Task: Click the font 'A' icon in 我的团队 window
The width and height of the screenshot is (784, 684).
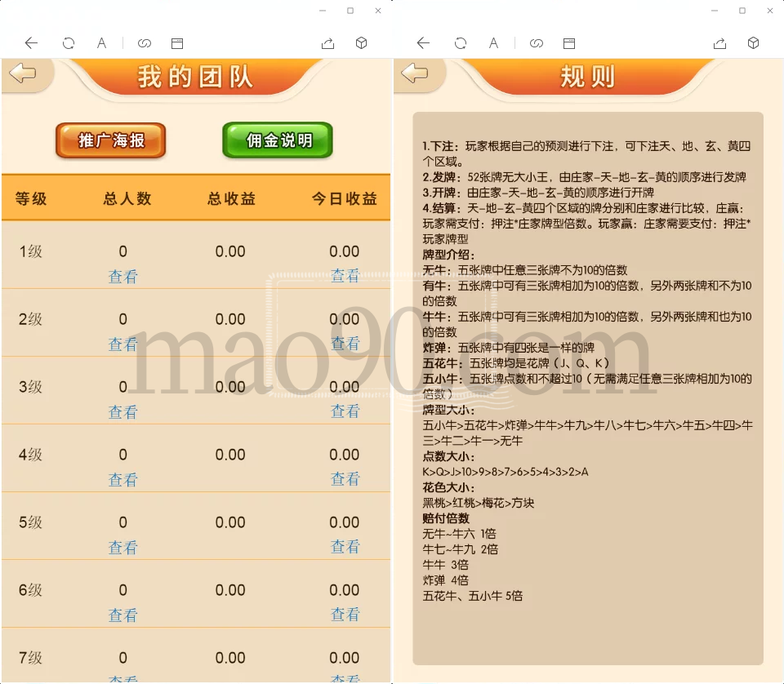Action: coord(101,43)
